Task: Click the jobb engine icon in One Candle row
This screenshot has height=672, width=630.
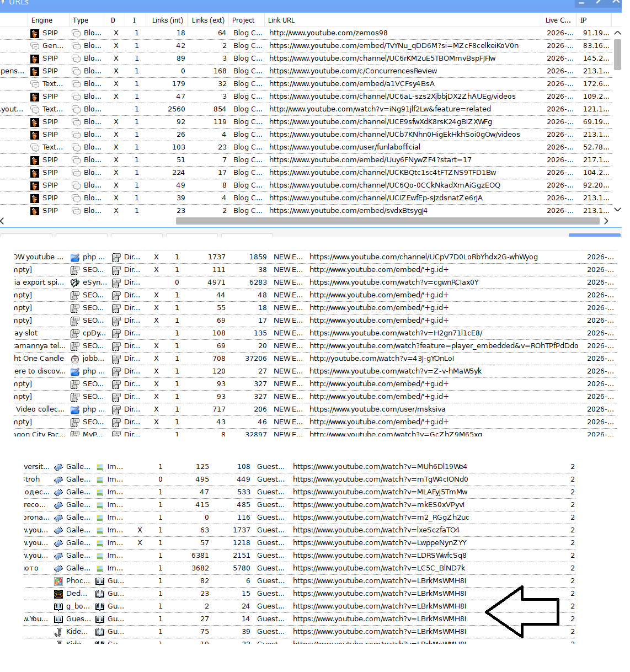Action: coord(75,359)
